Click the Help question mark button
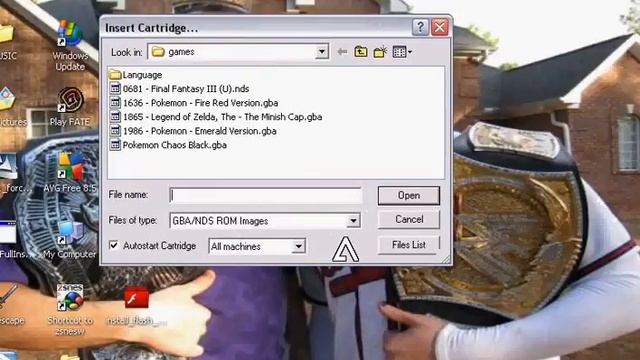 point(420,27)
